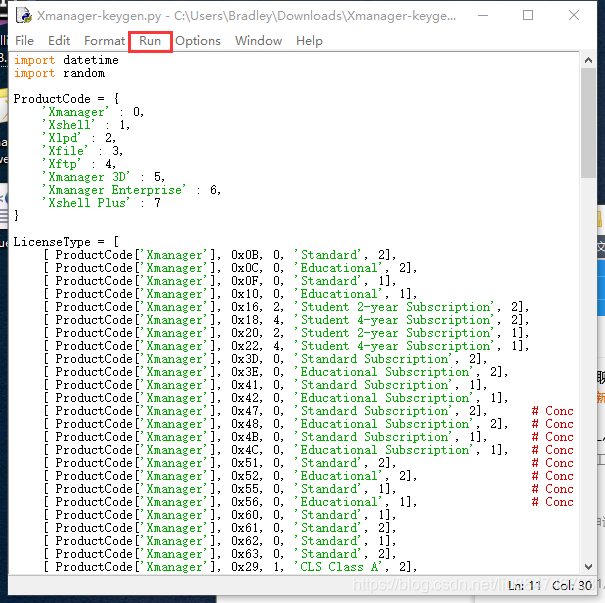Minimize the Xmanager-keygen.py window
The width and height of the screenshot is (605, 603).
click(x=483, y=15)
